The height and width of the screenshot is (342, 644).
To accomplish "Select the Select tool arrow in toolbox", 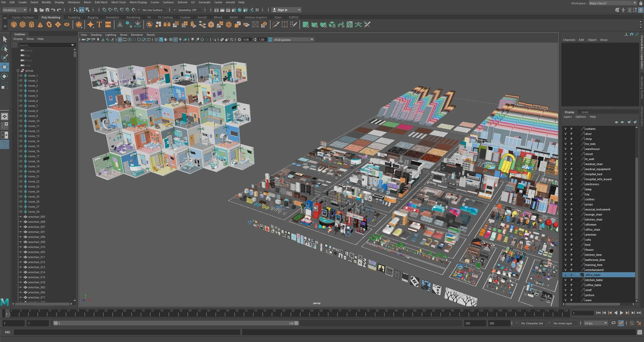I will tap(5, 39).
